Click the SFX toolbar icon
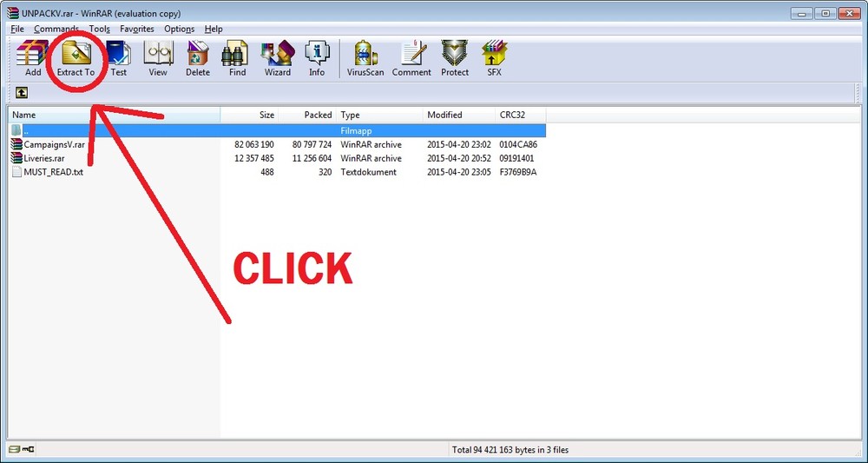Screen dimensions: 868x463 click(494, 58)
